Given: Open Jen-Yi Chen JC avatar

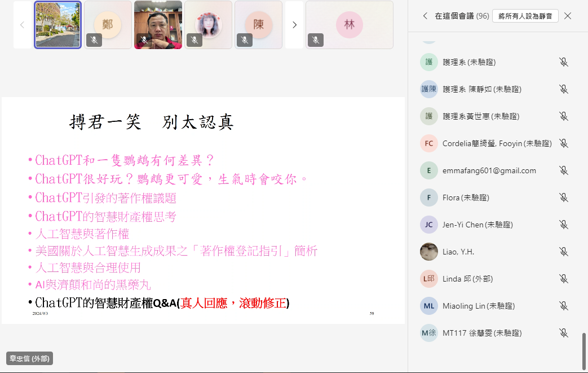Looking at the screenshot, I should [428, 225].
